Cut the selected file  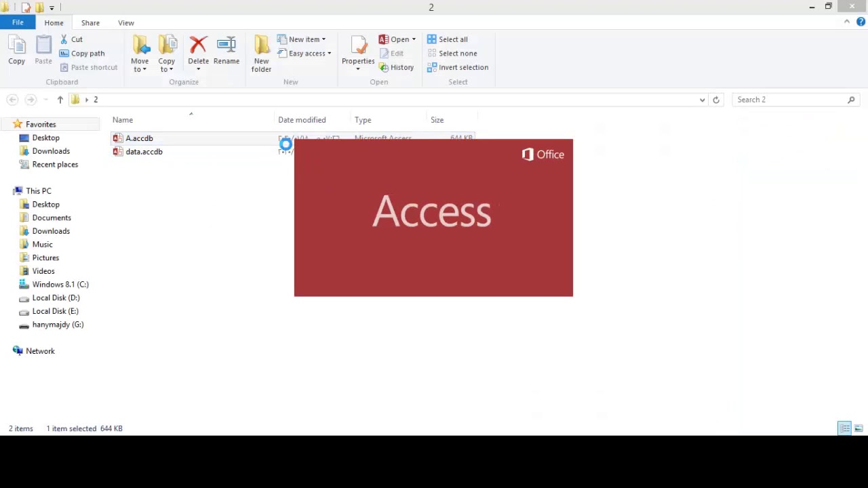(x=71, y=39)
